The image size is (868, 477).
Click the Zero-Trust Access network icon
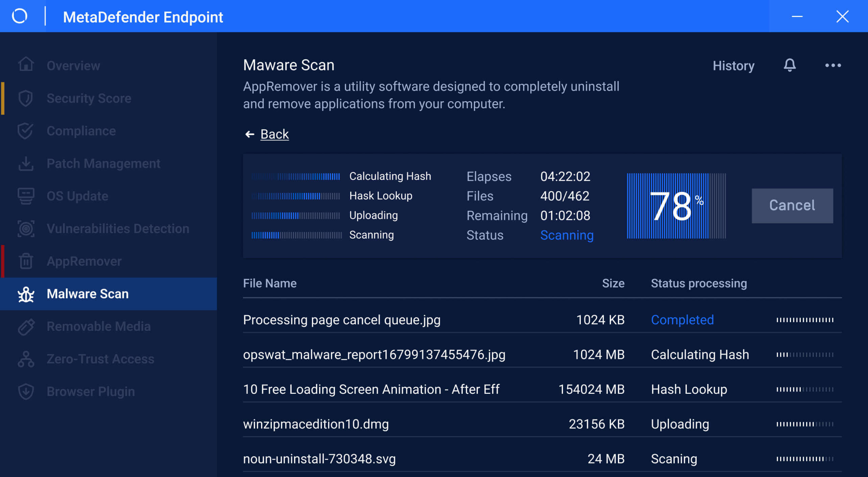26,359
